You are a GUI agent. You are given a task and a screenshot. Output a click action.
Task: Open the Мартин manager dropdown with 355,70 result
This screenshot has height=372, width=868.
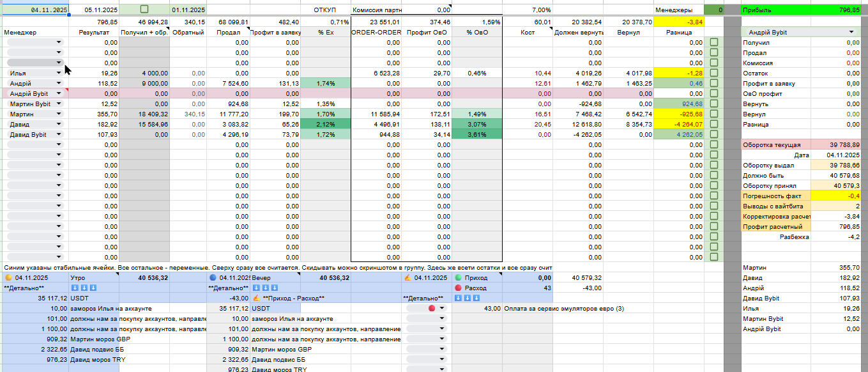36,114
